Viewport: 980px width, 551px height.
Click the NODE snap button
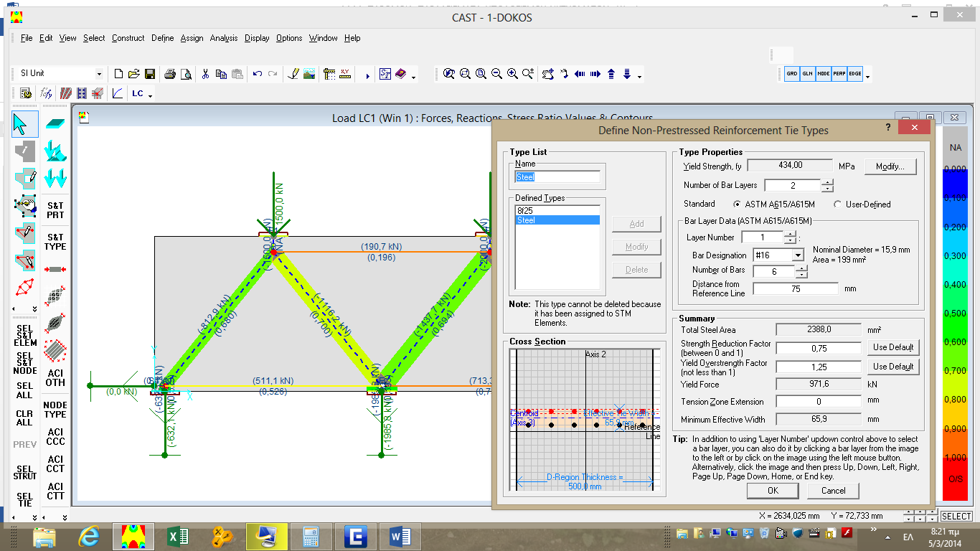click(x=824, y=74)
